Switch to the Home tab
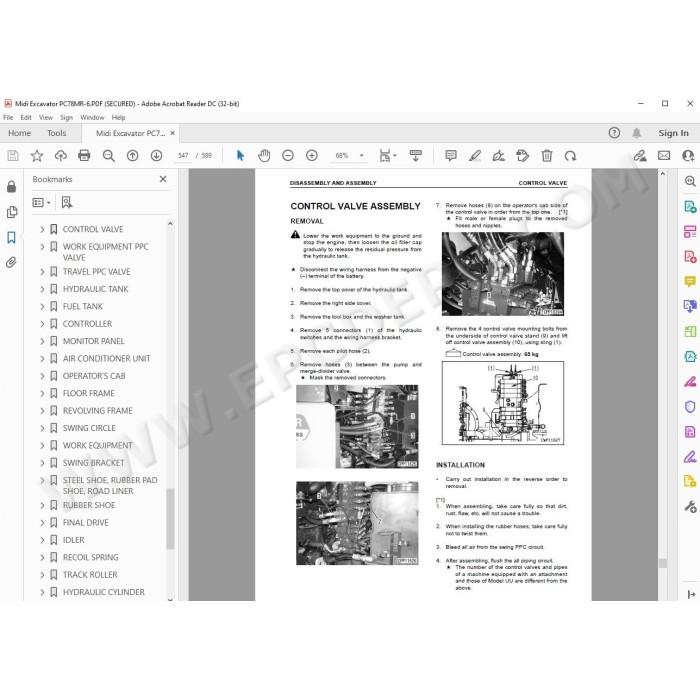700x700 pixels. [19, 133]
